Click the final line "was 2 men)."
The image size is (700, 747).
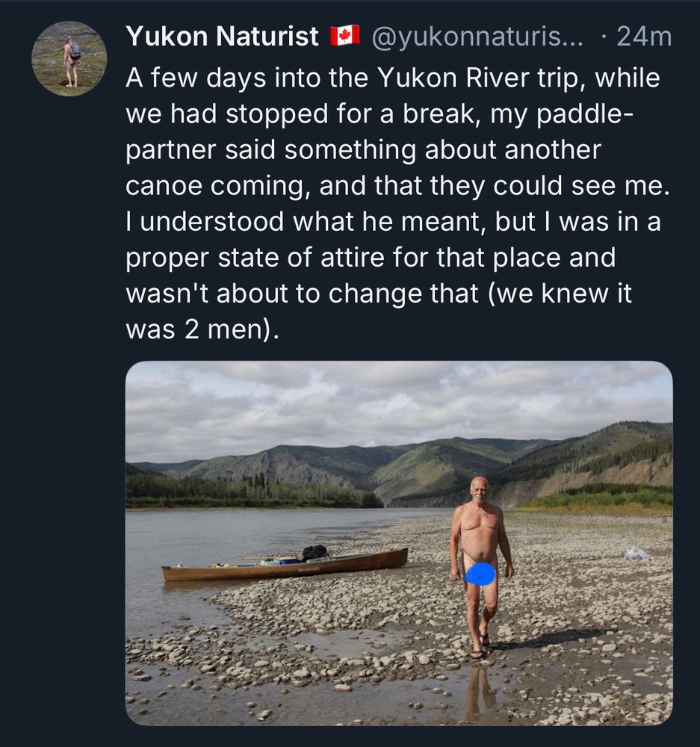point(202,329)
